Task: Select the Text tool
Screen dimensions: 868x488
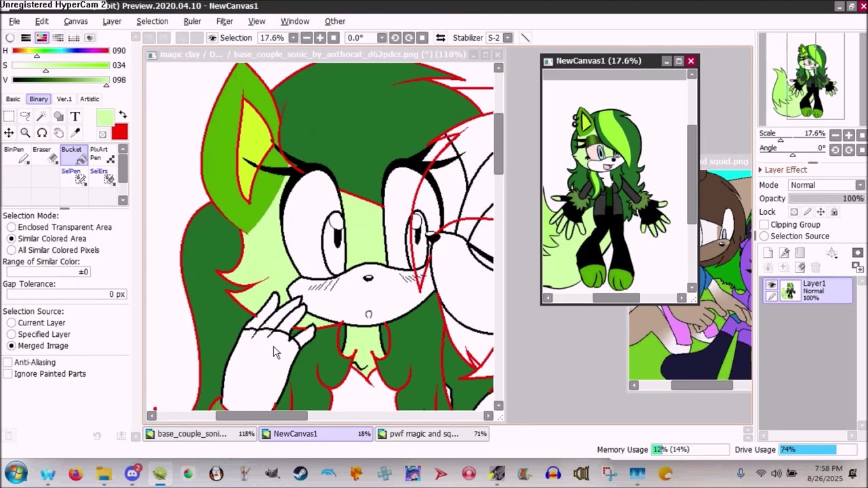Action: [x=75, y=117]
